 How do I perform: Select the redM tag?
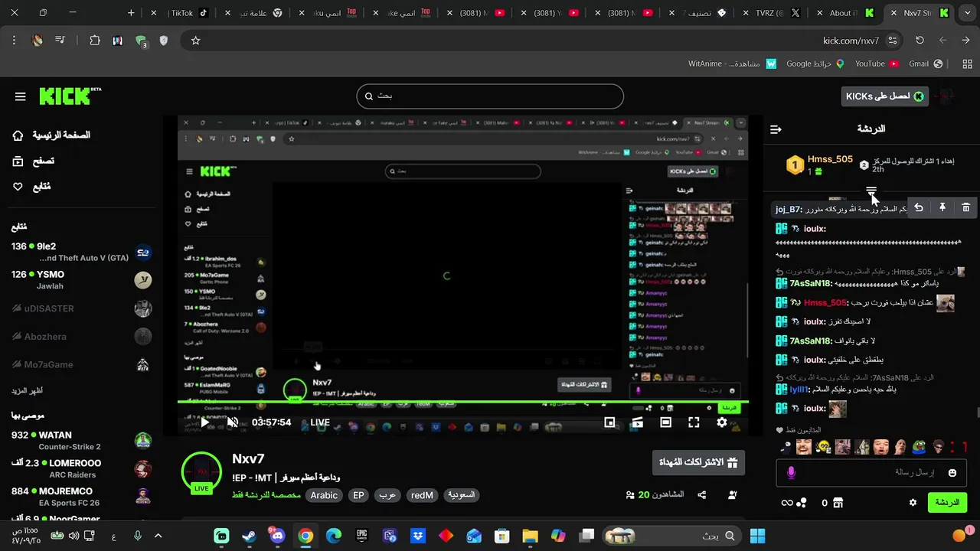[x=422, y=495]
